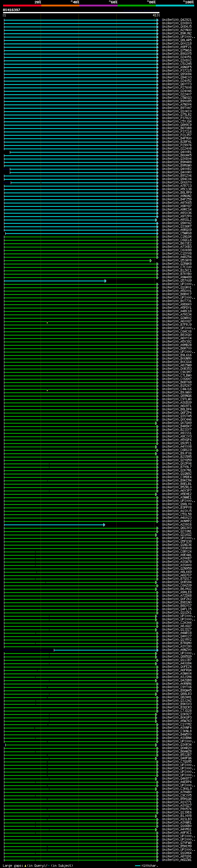Image resolution: width=197 pixels, height=868 pixels.
Task: Select hit label UniRef100_A8LK69
Action: coord(177,572)
